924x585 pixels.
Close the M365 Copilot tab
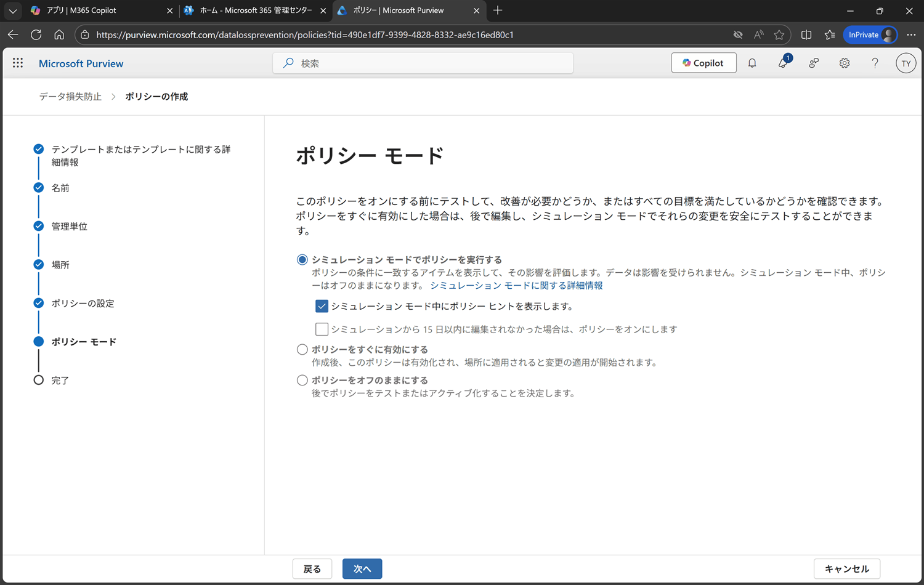click(169, 10)
